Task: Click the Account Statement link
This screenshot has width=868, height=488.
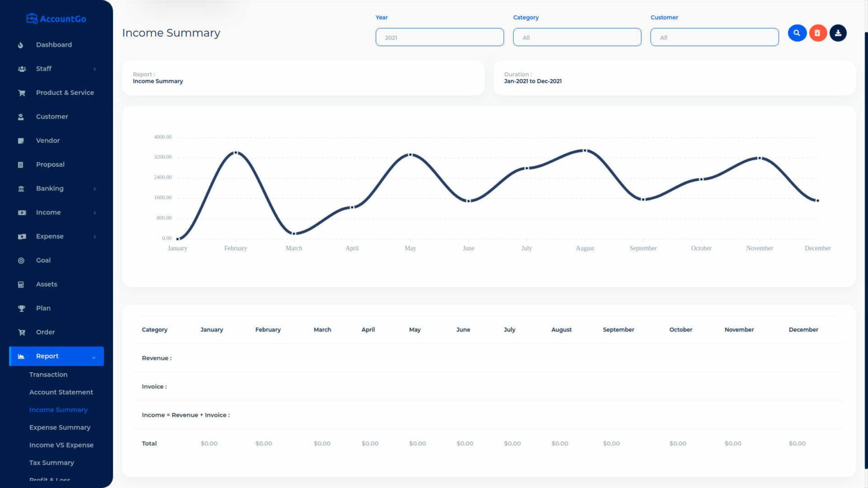Action: 61,392
